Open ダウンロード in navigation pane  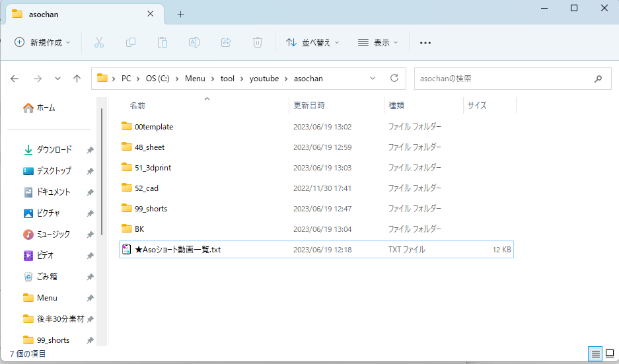[48, 149]
